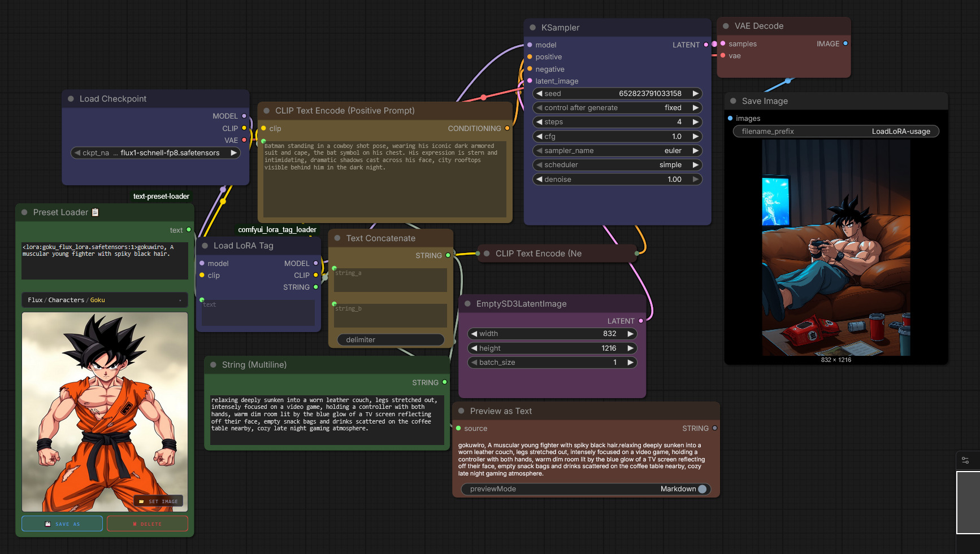The image size is (980, 554).
Task: Increase height using its right arrow
Action: click(x=630, y=348)
